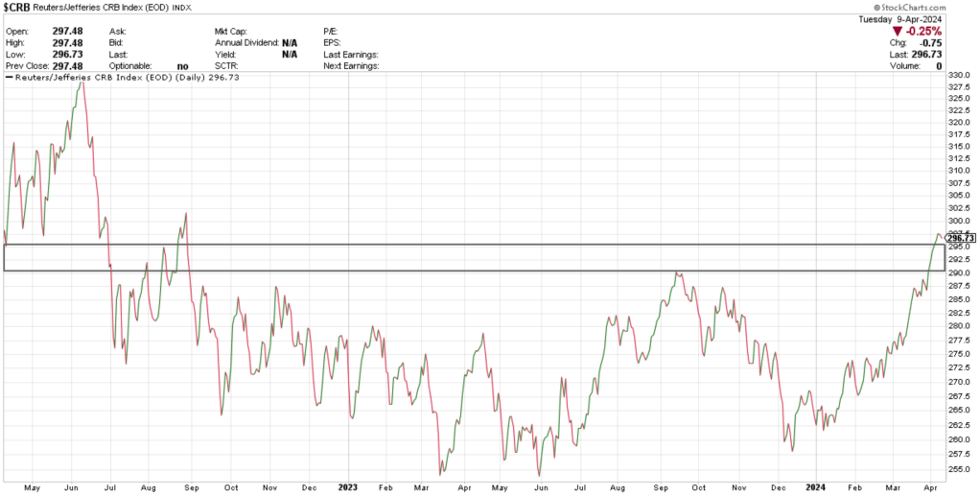Click the Open value 297.48
Screen dimensions: 980x496
pos(68,32)
